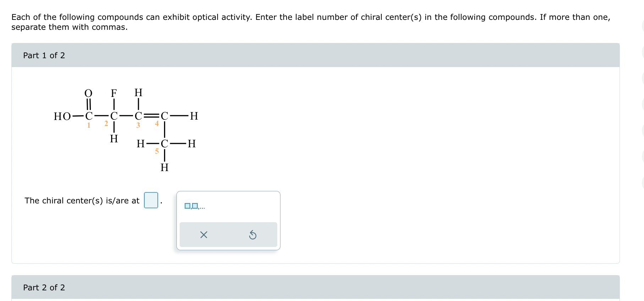Select carbon atom labeled 3
This screenshot has height=301, width=644.
point(138,116)
